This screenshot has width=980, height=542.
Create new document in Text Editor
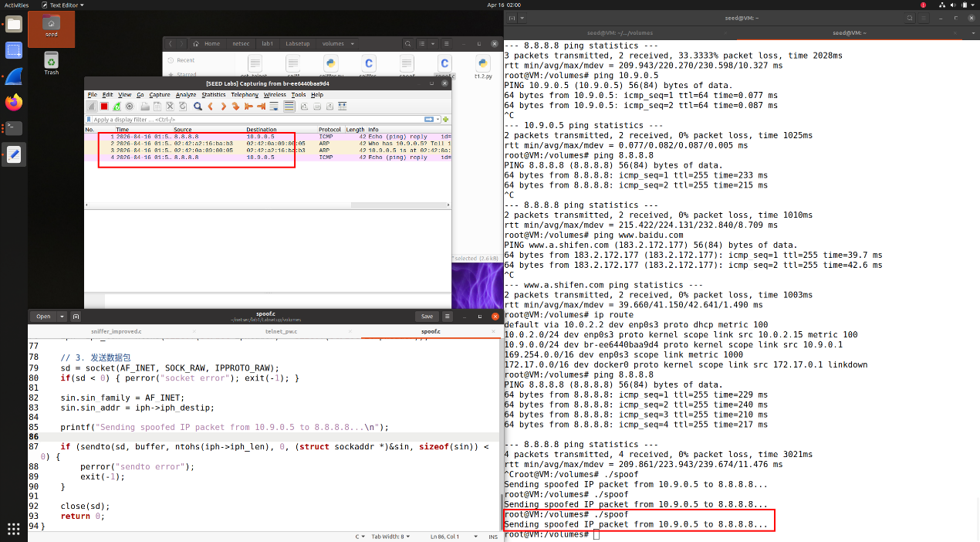tap(76, 317)
